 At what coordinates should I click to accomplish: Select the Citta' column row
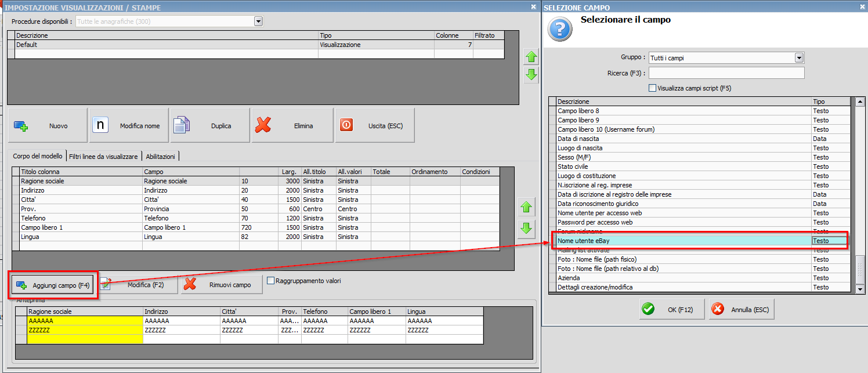(x=256, y=200)
